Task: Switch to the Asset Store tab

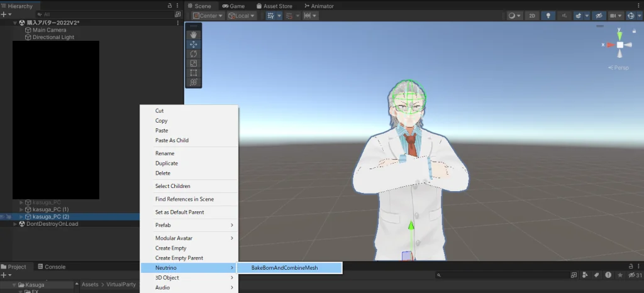Action: click(274, 6)
